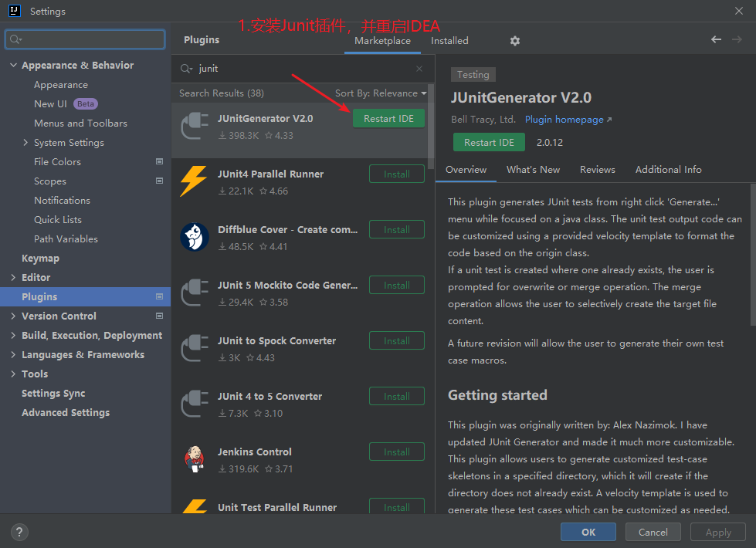This screenshot has width=756, height=548.
Task: Expand the System Settings node
Action: click(x=25, y=142)
